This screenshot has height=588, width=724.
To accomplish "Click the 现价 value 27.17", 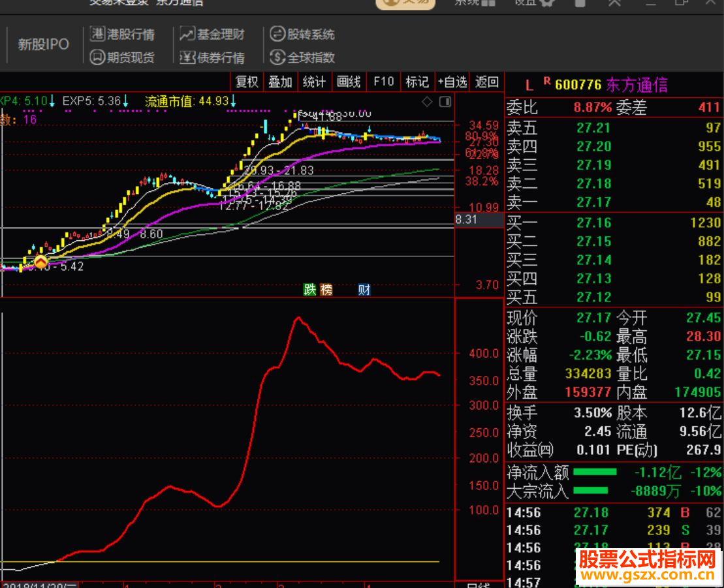I will pyautogui.click(x=594, y=318).
